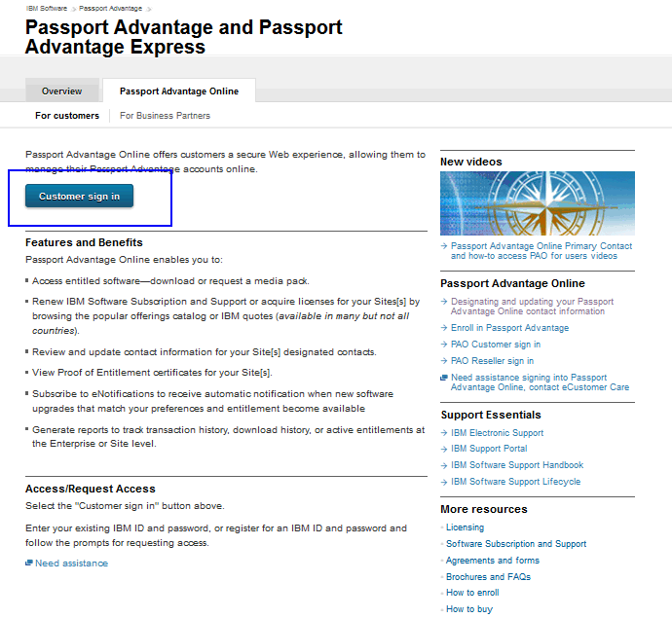Open the Brochures and FAQs link

(488, 577)
